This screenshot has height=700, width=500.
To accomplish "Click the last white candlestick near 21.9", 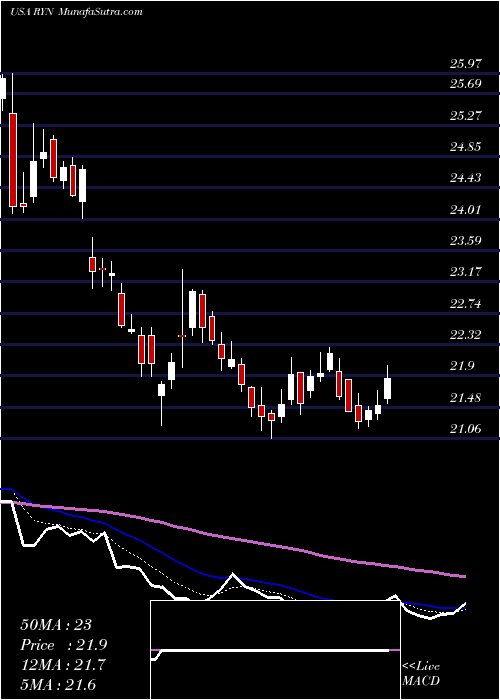I will (388, 388).
